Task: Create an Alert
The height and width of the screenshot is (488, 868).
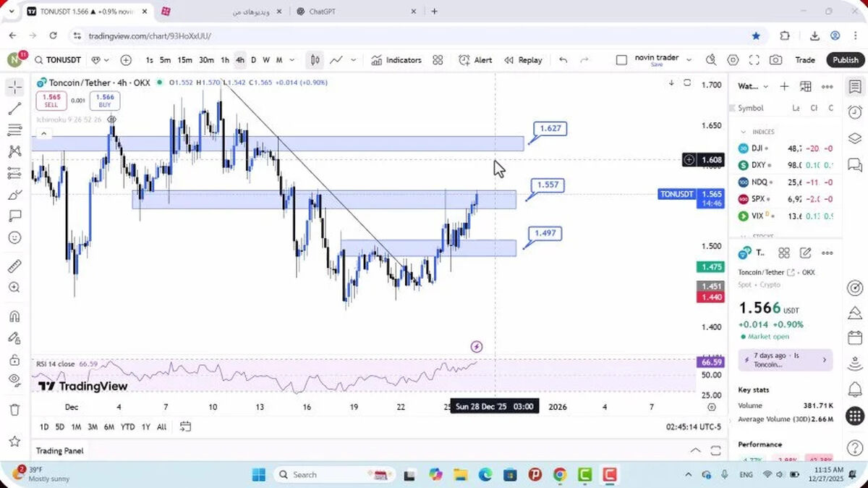Action: pos(476,60)
